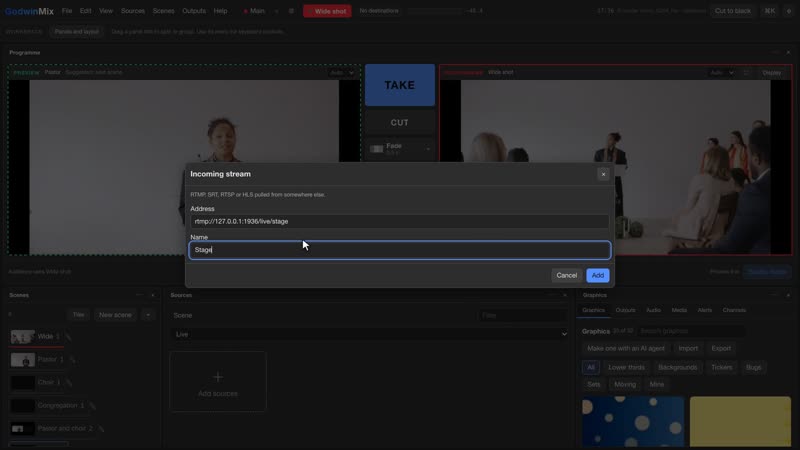800x450 pixels.
Task: Click Cut to black button
Action: (733, 11)
